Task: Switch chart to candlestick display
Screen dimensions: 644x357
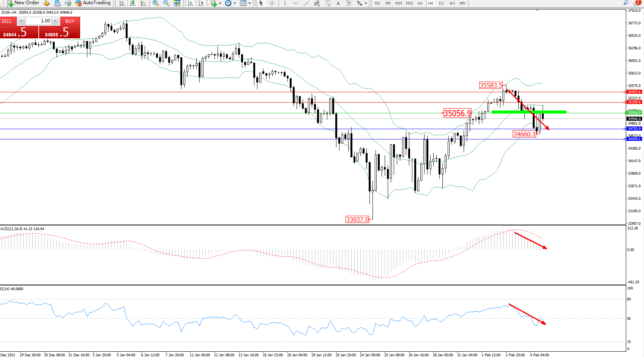Action: (133, 3)
